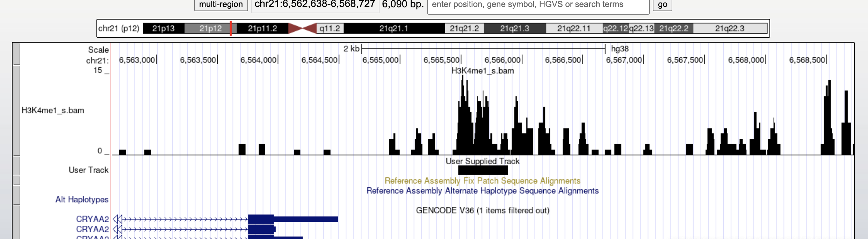Viewport: 868px width, 239px height.
Task: Click the gray config bar beside User Track
Action: coord(16,166)
